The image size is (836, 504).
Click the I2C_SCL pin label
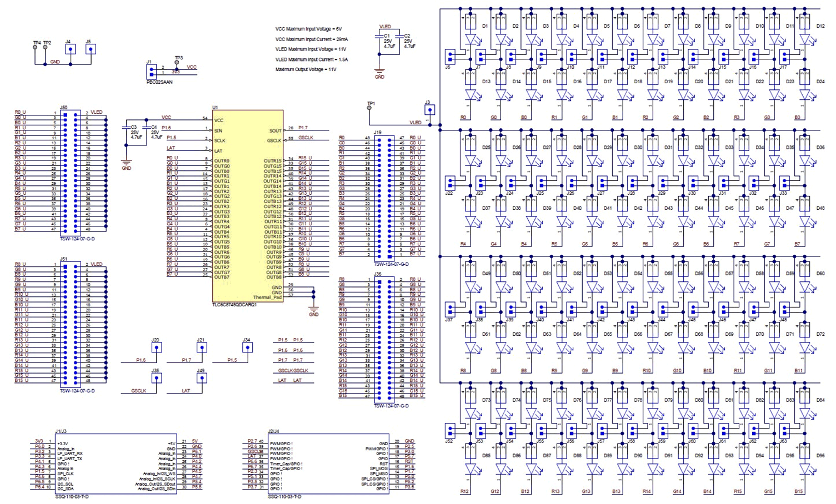(x=65, y=484)
